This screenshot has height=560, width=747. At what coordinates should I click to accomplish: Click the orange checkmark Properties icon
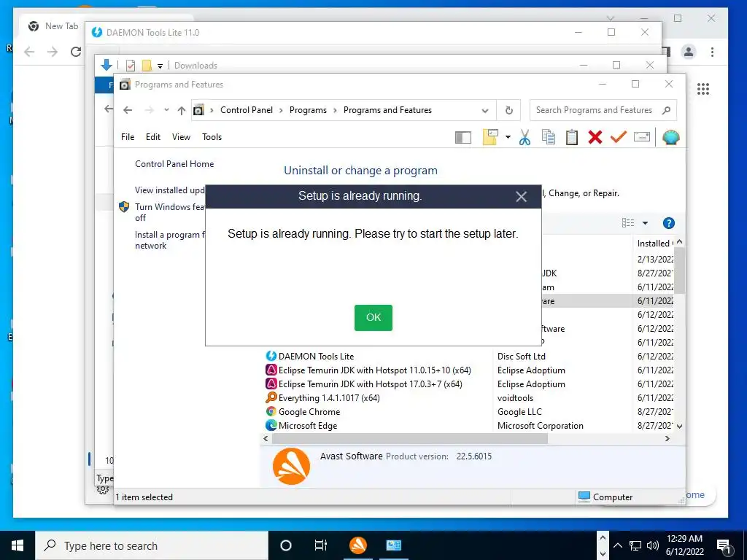(x=618, y=137)
